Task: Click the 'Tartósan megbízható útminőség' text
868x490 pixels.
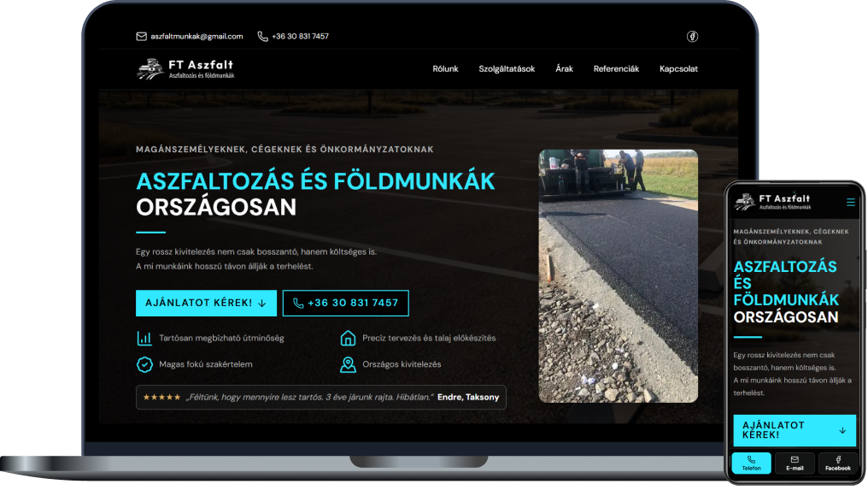Action: coord(221,338)
